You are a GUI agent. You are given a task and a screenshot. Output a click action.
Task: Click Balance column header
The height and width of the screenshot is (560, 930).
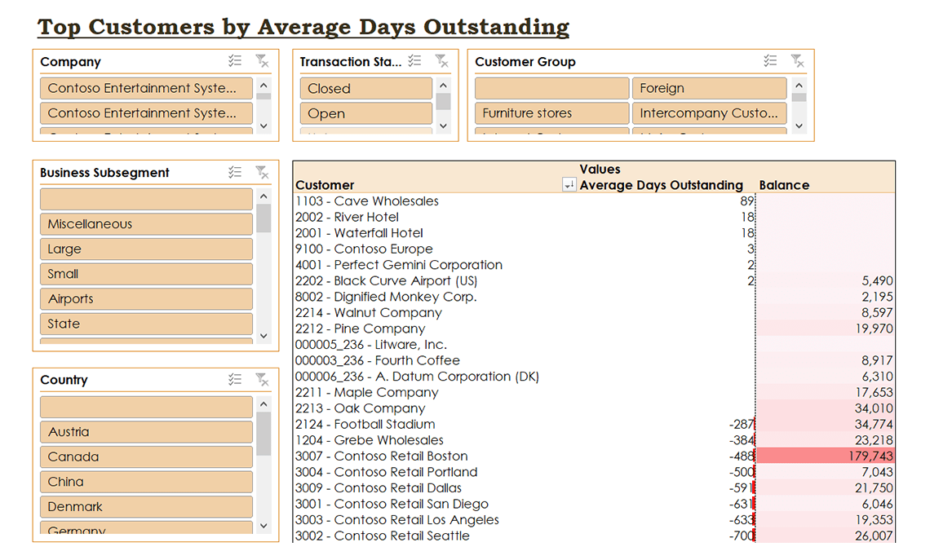(x=784, y=185)
